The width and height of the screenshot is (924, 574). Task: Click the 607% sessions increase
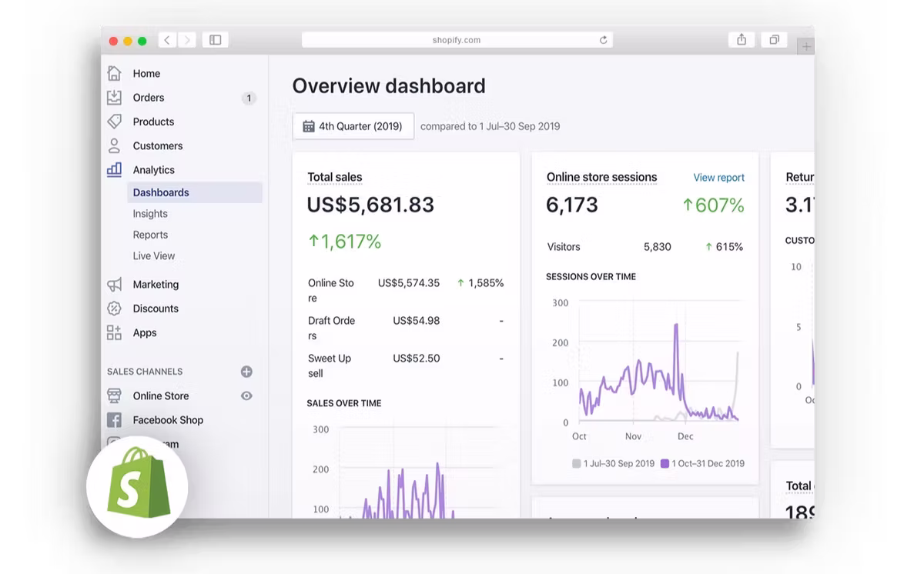[713, 205]
